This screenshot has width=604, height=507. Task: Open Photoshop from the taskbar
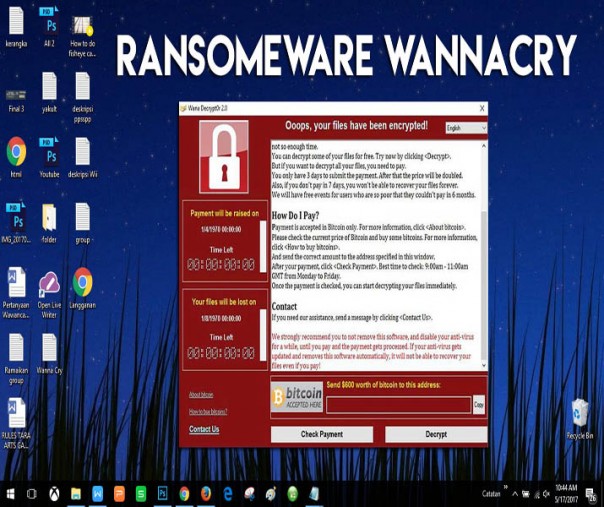point(162,494)
